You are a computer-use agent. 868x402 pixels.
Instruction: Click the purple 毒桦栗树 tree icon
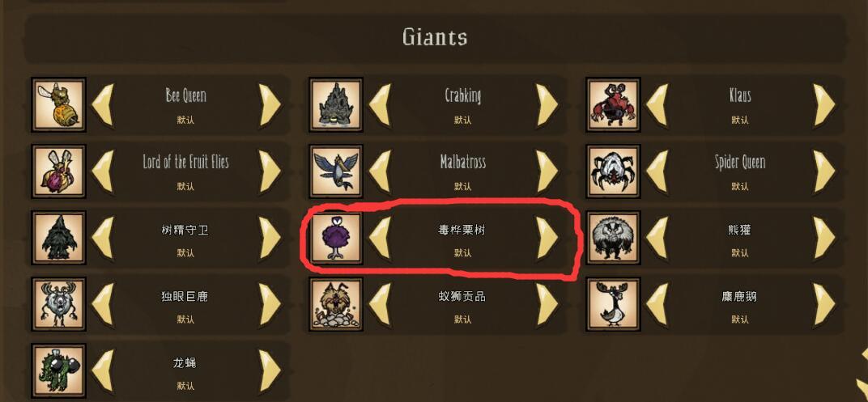tap(336, 238)
